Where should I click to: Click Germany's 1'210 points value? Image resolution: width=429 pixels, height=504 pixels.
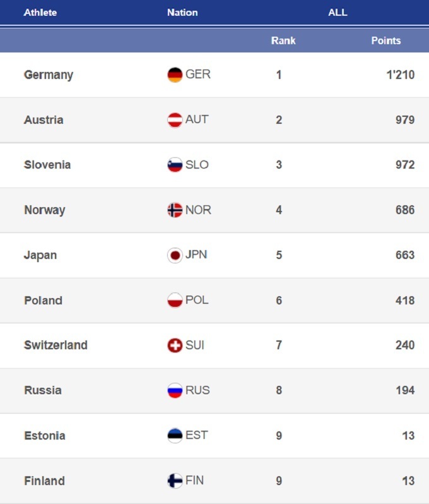point(400,75)
